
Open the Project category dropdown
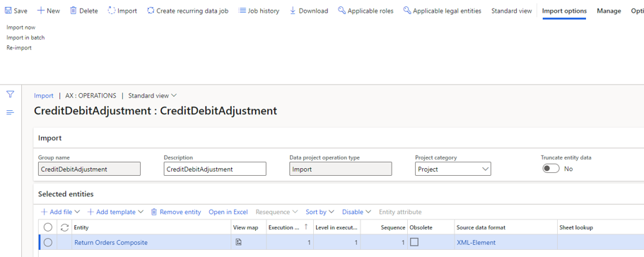click(453, 169)
